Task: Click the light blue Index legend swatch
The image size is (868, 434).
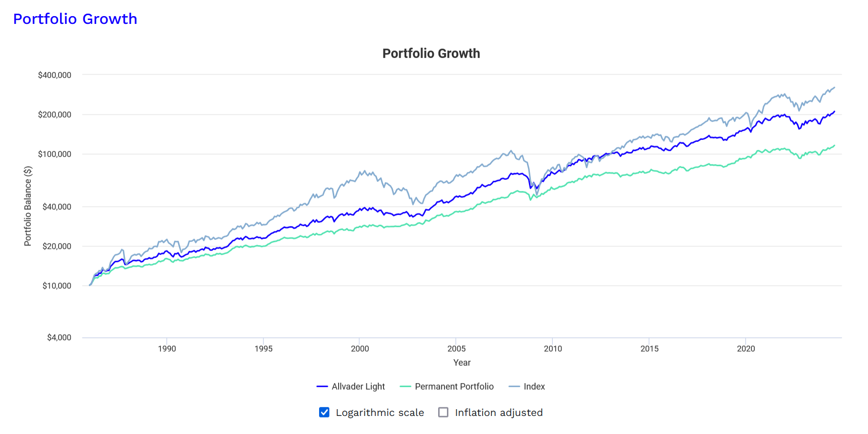Action: (x=514, y=387)
